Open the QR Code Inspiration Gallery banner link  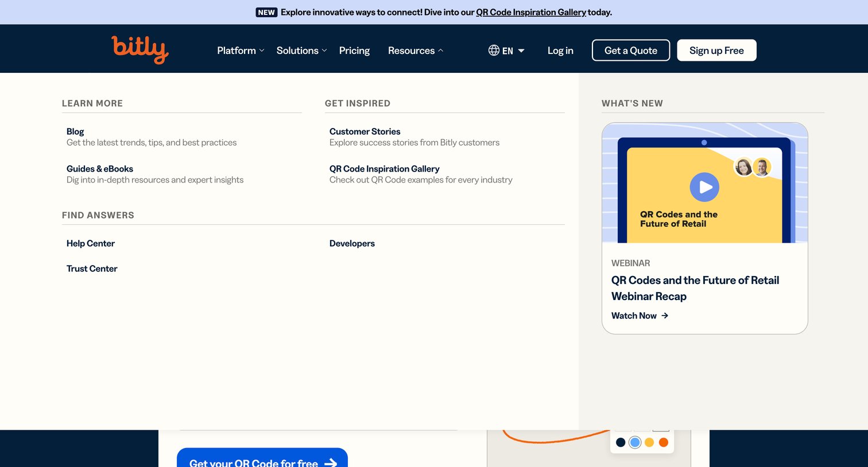[531, 12]
